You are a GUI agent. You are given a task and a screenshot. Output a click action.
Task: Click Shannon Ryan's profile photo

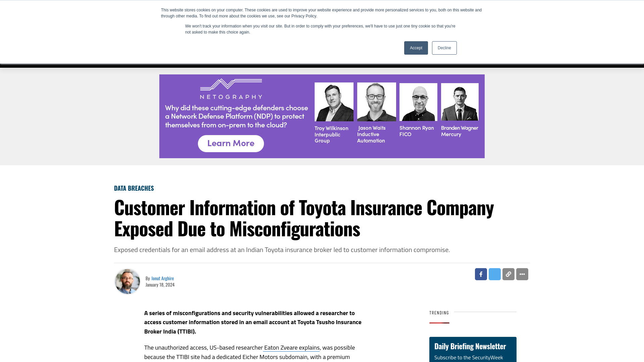pos(418,102)
